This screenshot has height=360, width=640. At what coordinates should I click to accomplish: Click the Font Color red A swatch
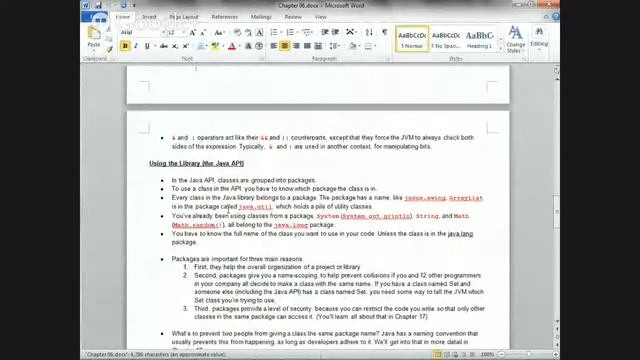pos(232,46)
